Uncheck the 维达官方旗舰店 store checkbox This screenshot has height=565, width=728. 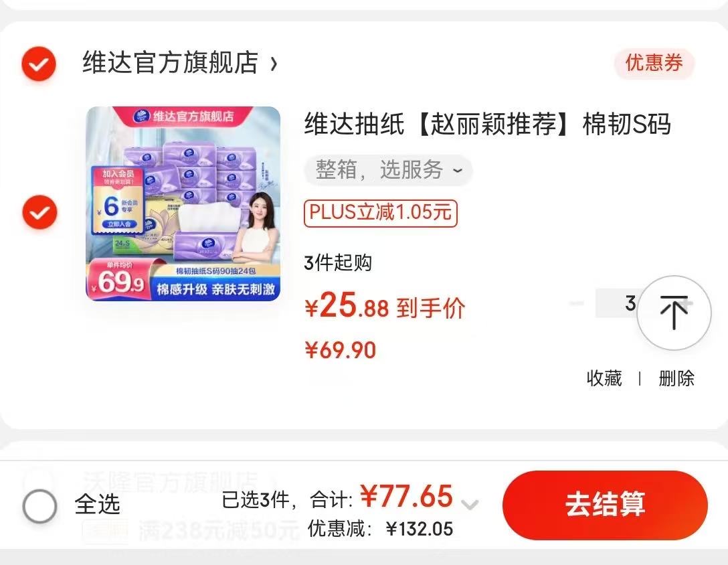coord(39,64)
